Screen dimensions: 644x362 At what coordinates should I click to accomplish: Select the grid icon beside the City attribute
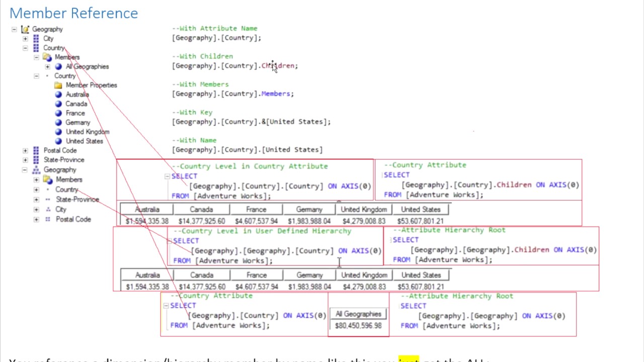coord(36,38)
